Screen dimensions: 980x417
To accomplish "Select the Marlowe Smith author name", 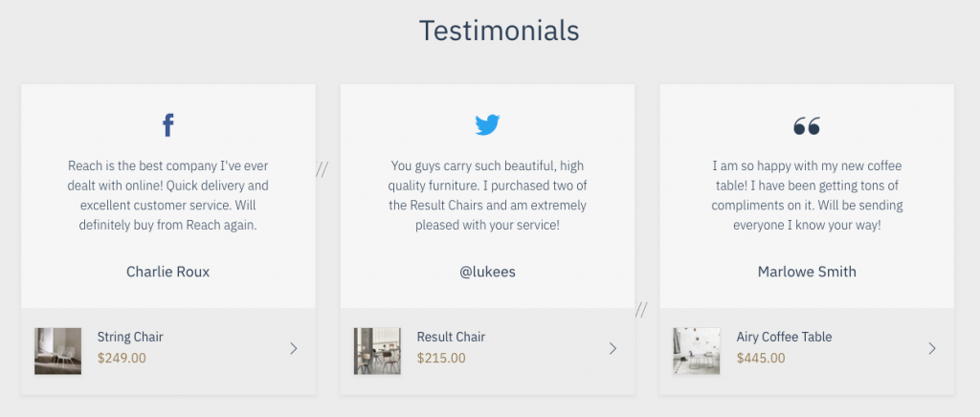I will click(x=807, y=272).
